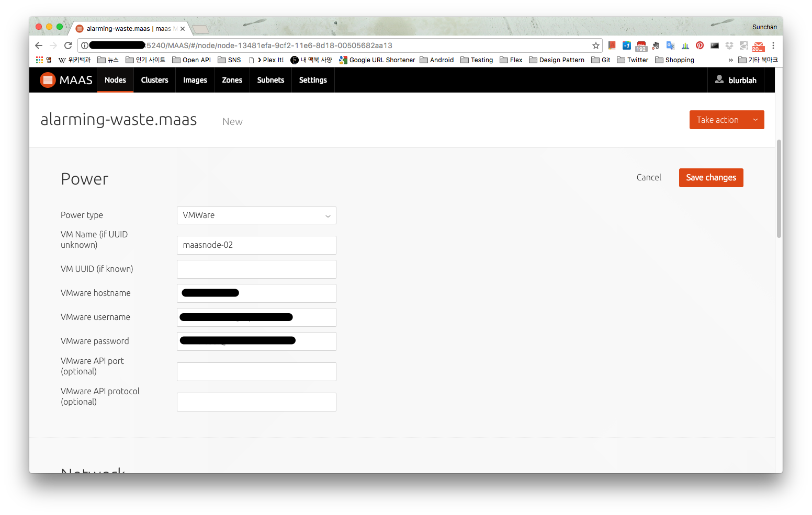Open the Chrome three-dot menu
Screen dimensions: 812x515
[773, 45]
